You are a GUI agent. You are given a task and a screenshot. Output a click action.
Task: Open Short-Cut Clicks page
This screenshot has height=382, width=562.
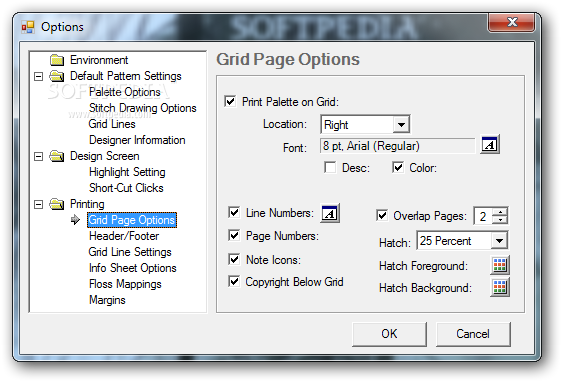(126, 188)
